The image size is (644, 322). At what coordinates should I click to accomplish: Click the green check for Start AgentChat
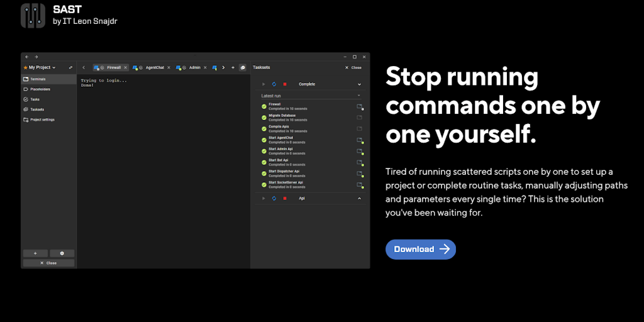pos(264,140)
